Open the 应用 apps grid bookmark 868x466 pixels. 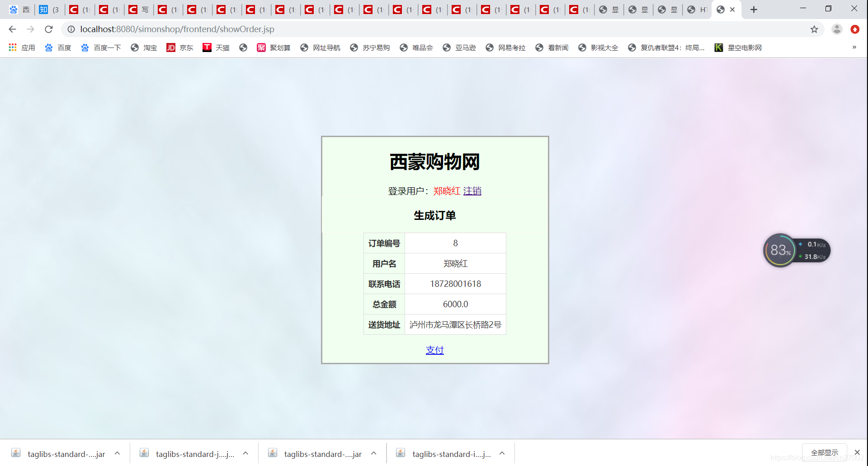(x=22, y=48)
